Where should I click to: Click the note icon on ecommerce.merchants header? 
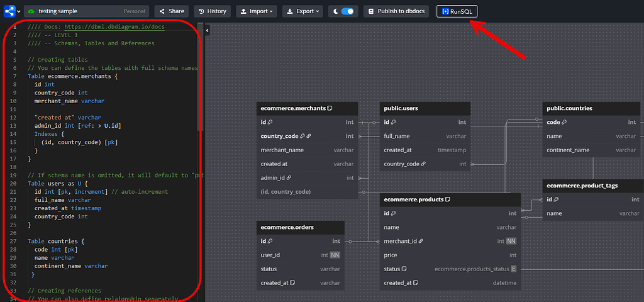(x=330, y=108)
